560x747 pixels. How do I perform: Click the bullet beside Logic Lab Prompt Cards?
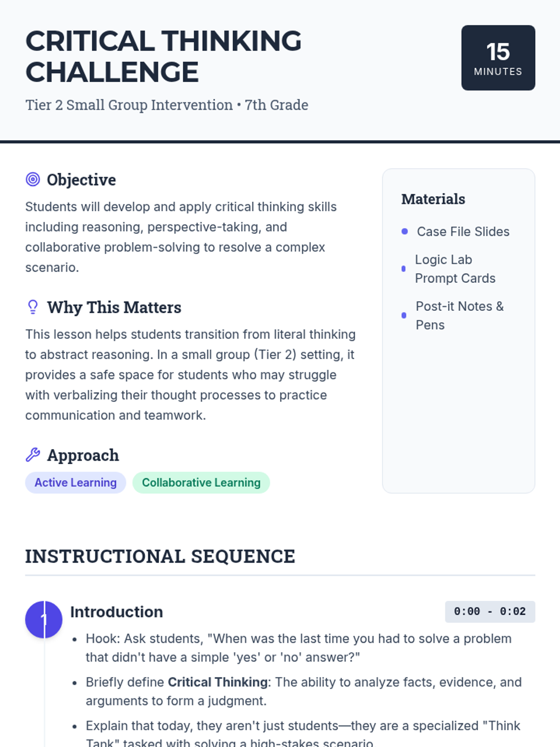tap(404, 269)
